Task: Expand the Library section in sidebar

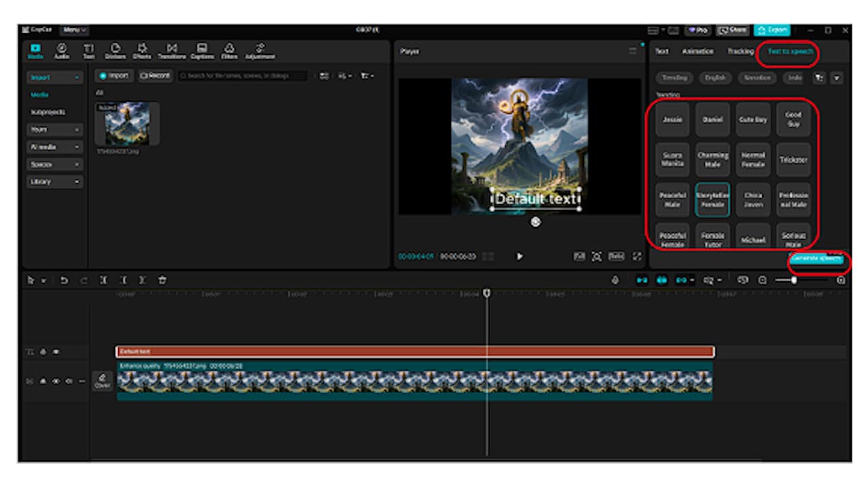Action: tap(55, 182)
